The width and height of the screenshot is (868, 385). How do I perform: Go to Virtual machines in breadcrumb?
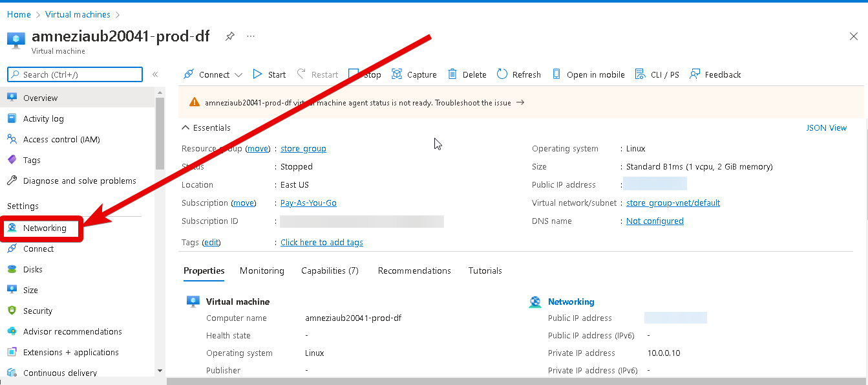(x=78, y=14)
